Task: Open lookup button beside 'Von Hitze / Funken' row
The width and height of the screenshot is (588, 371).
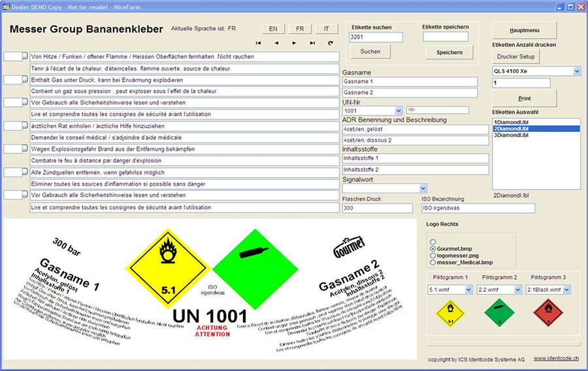Action: [25, 57]
